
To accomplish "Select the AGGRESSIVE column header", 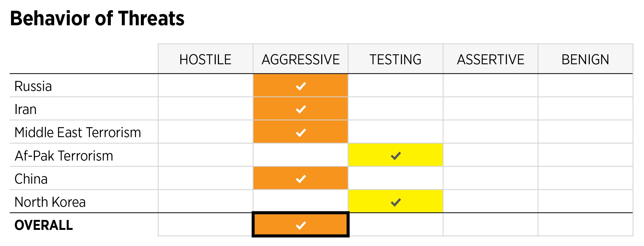I will pos(301,59).
